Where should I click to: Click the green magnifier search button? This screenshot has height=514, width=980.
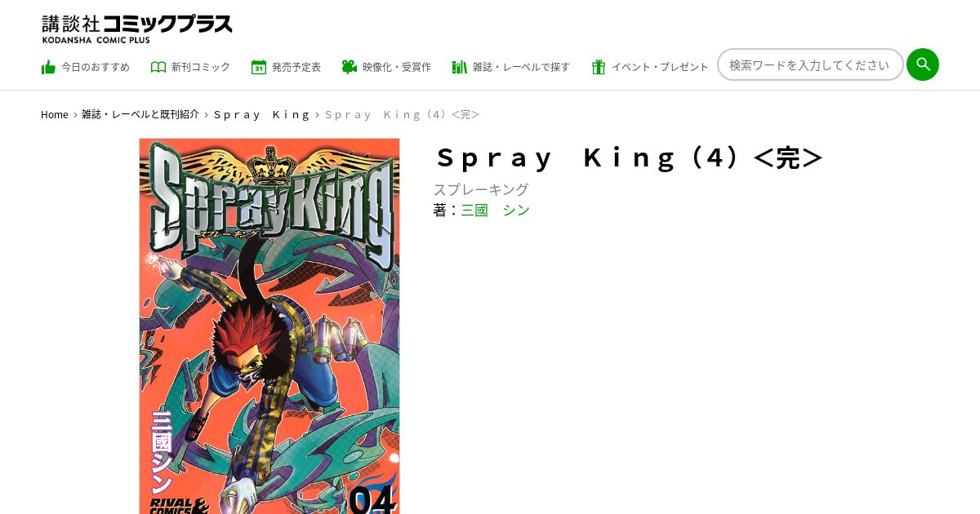tap(923, 64)
